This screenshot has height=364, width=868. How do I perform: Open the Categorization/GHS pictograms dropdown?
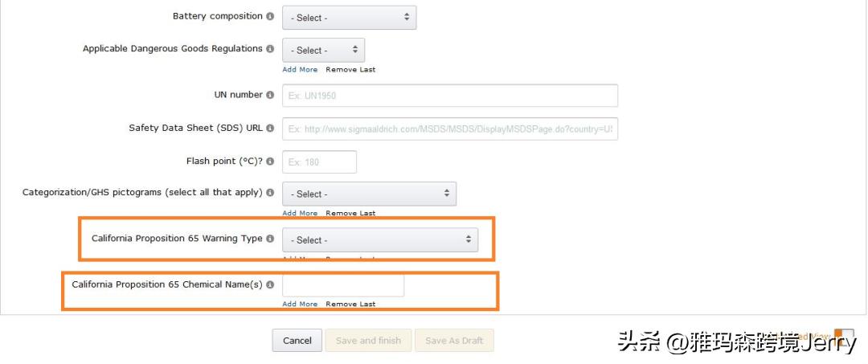click(x=369, y=194)
